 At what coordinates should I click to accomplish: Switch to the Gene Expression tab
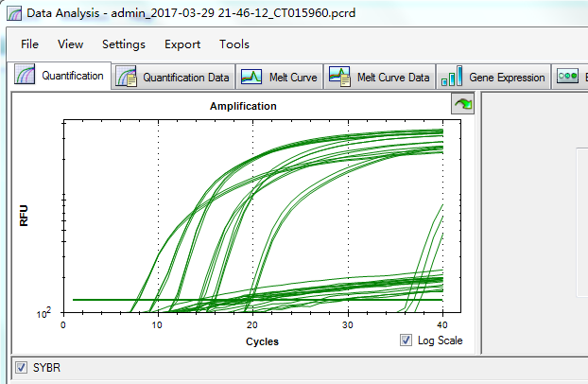493,78
